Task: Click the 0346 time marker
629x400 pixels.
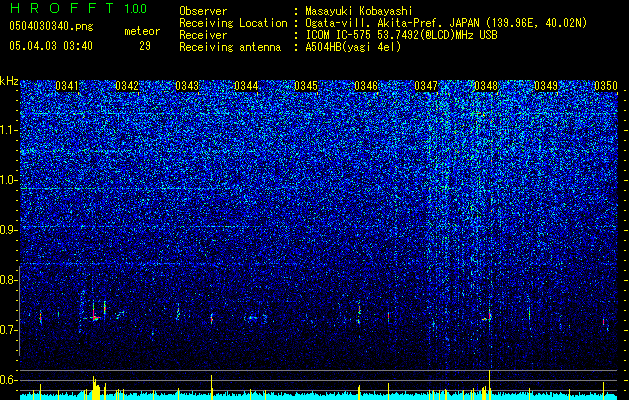Action: 366,86
